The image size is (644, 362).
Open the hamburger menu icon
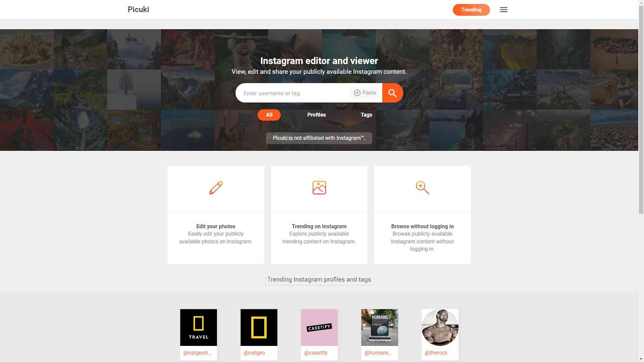click(504, 10)
